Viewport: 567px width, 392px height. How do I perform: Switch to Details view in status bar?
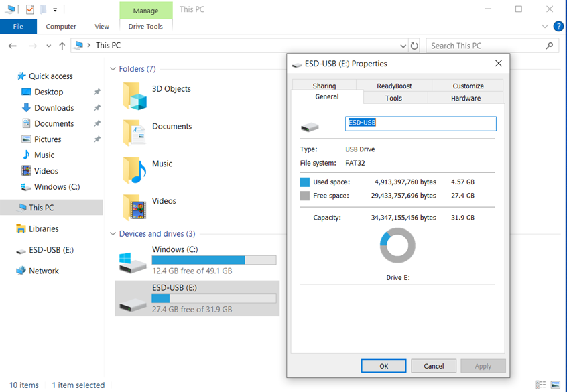pos(541,385)
